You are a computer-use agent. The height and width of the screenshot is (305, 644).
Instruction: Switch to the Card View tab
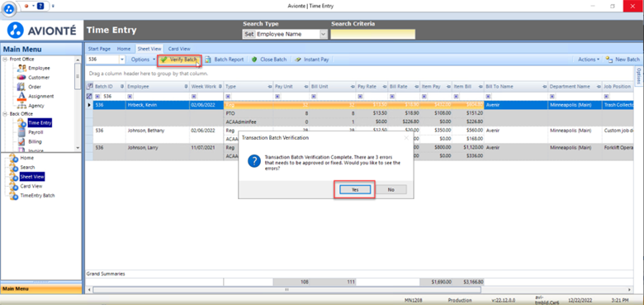(x=179, y=49)
